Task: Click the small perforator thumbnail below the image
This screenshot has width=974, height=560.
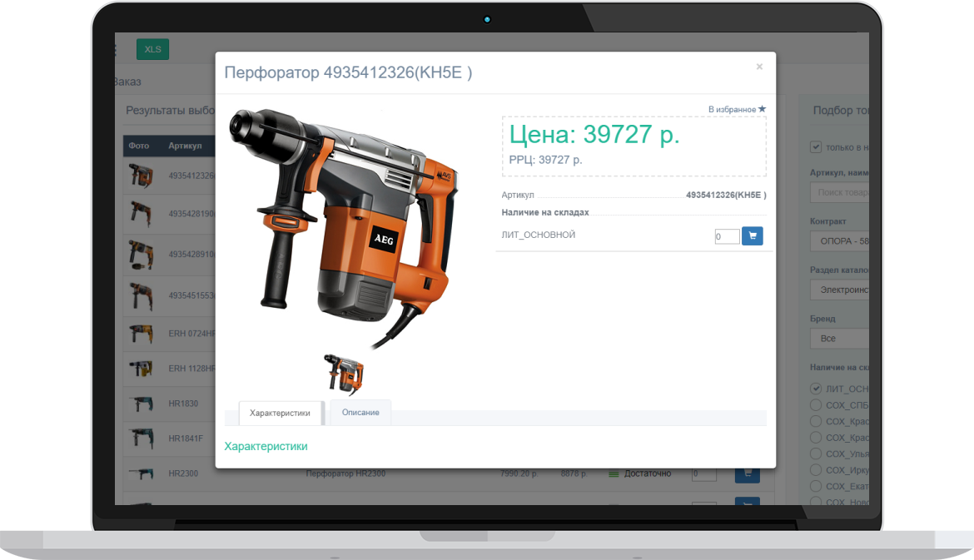Action: click(344, 374)
